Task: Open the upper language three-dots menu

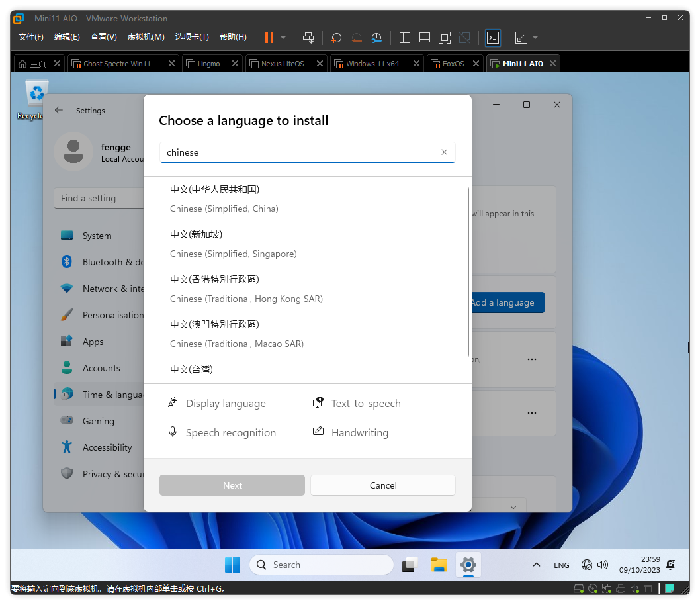Action: [x=532, y=359]
